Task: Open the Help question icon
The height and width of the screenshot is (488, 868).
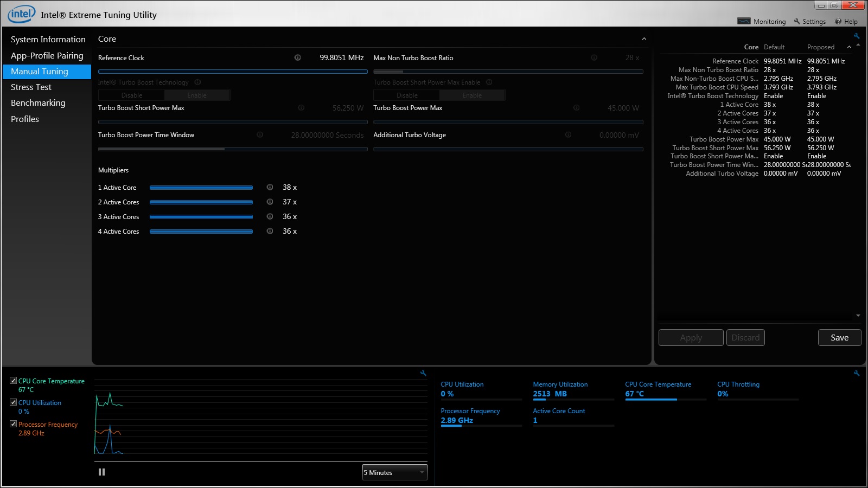Action: pyautogui.click(x=838, y=21)
